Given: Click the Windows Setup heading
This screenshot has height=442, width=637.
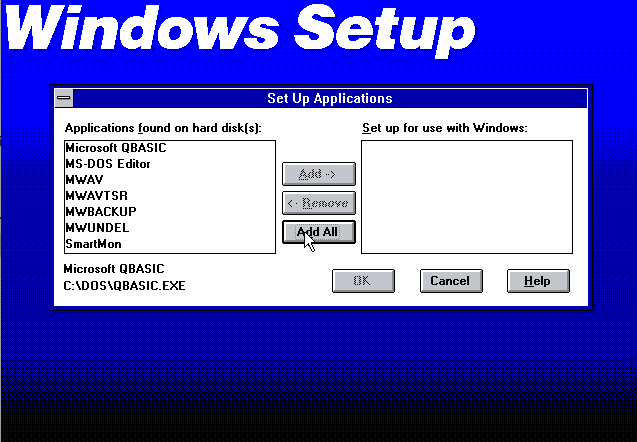Looking at the screenshot, I should tap(238, 30).
